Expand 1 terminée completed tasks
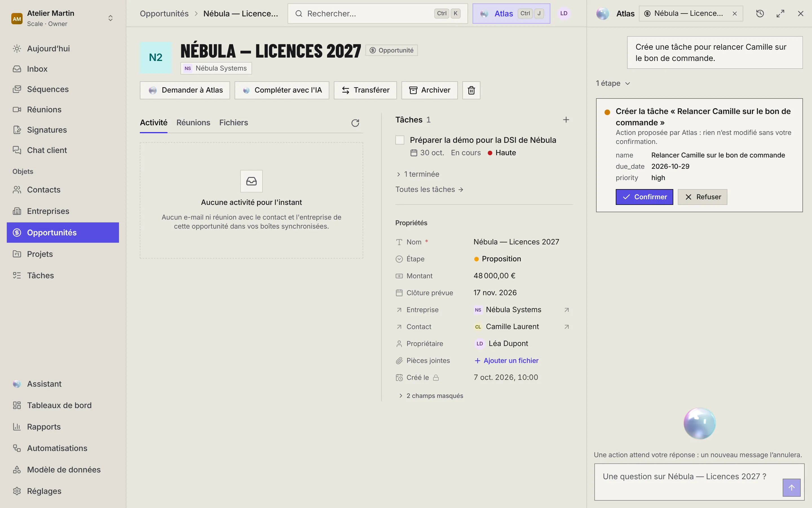 418,174
